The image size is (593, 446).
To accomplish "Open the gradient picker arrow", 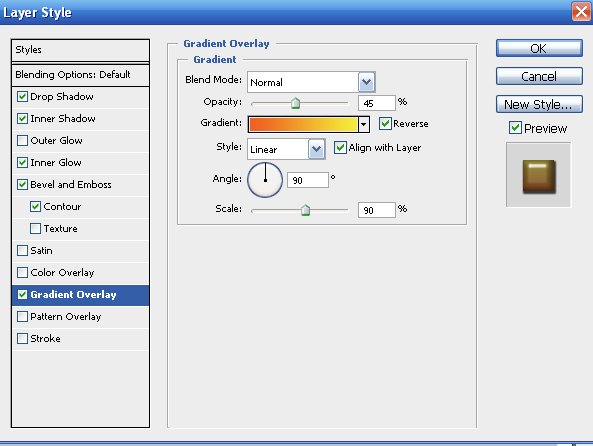I will point(363,124).
